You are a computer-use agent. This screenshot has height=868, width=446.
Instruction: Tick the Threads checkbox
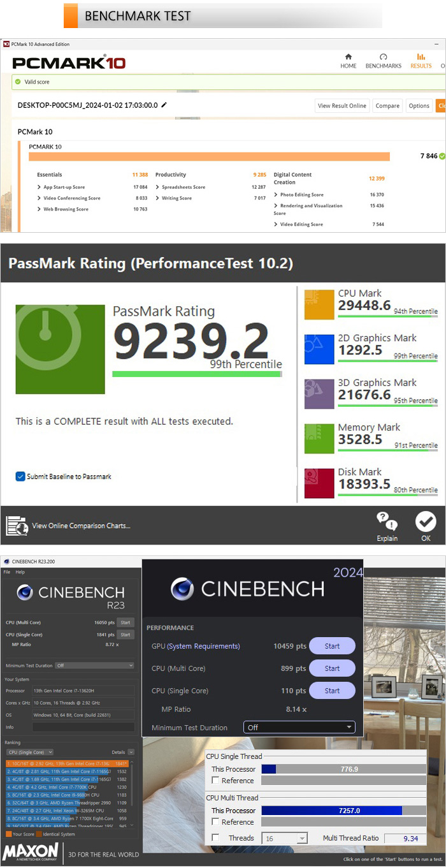tap(215, 838)
